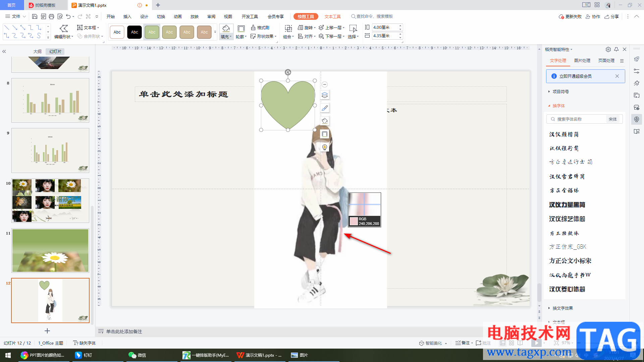Viewport: 644px width, 362px height.
Task: Click the eyedropper pen icon beside the shape
Action: tap(324, 108)
